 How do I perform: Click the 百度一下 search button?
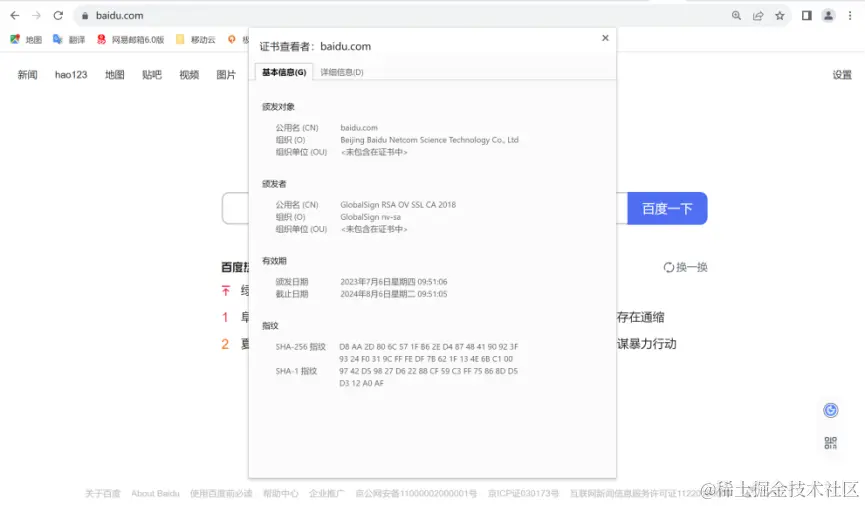click(x=667, y=208)
